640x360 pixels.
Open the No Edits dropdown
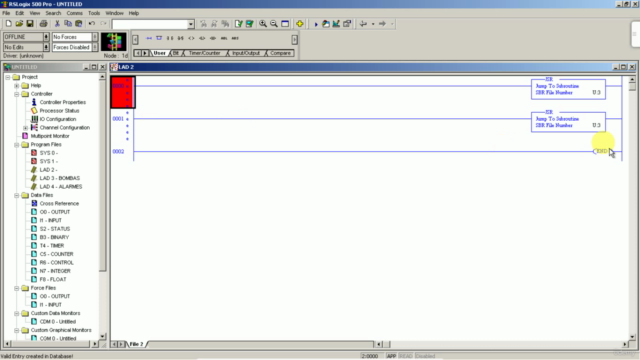46,47
